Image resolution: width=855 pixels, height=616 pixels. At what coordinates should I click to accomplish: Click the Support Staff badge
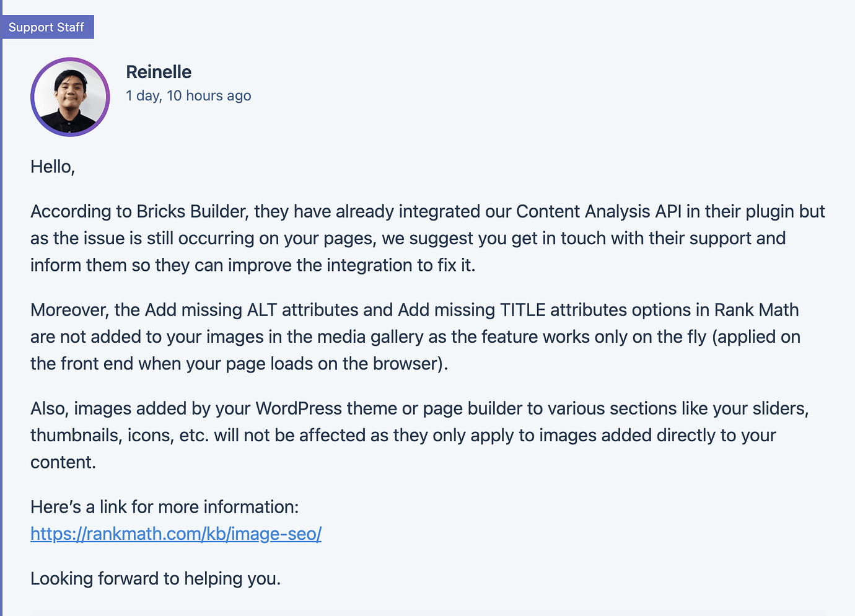click(x=46, y=27)
